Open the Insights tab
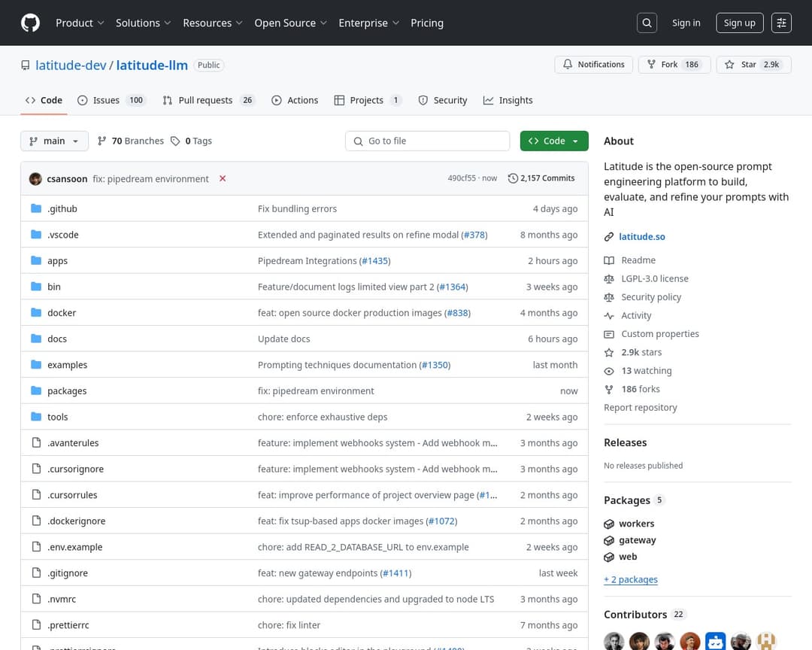The width and height of the screenshot is (812, 650). point(507,100)
